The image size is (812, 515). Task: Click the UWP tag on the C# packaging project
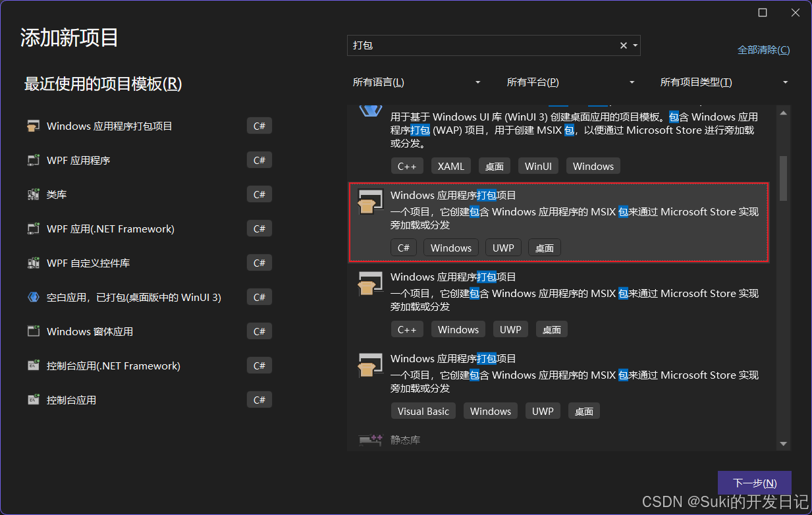click(x=503, y=248)
